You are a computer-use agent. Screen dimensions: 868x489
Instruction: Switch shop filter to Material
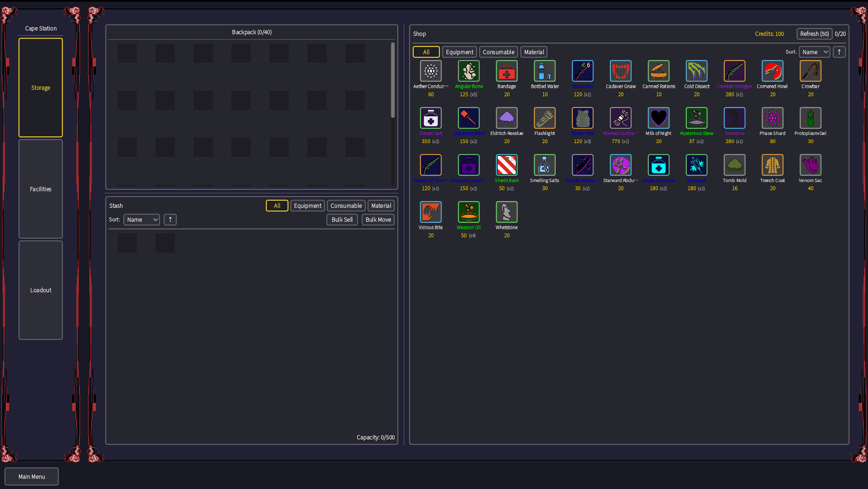pos(534,52)
